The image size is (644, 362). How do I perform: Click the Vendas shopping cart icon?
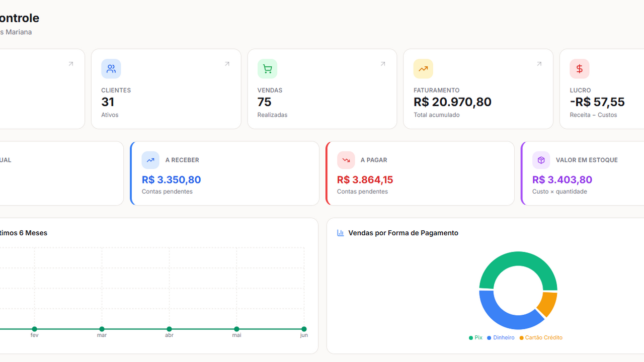(267, 69)
